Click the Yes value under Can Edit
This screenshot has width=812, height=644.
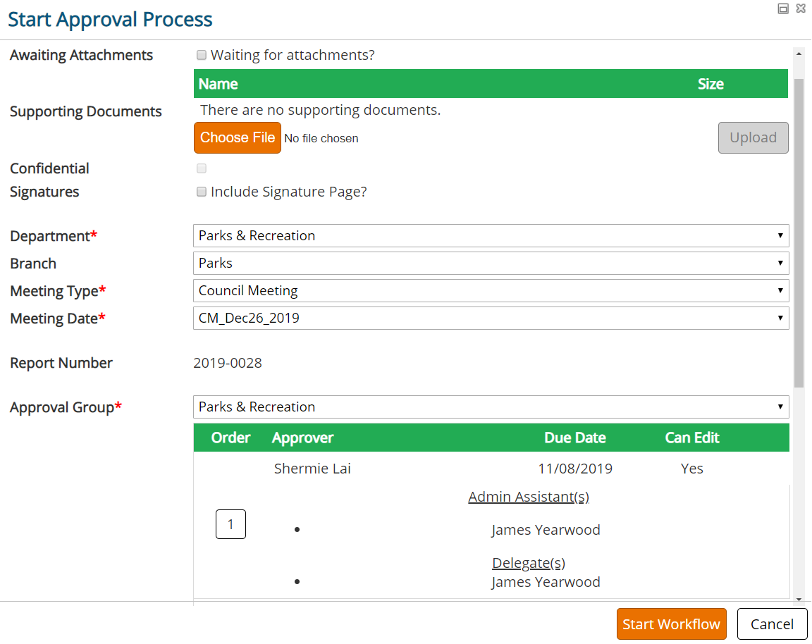pos(692,469)
